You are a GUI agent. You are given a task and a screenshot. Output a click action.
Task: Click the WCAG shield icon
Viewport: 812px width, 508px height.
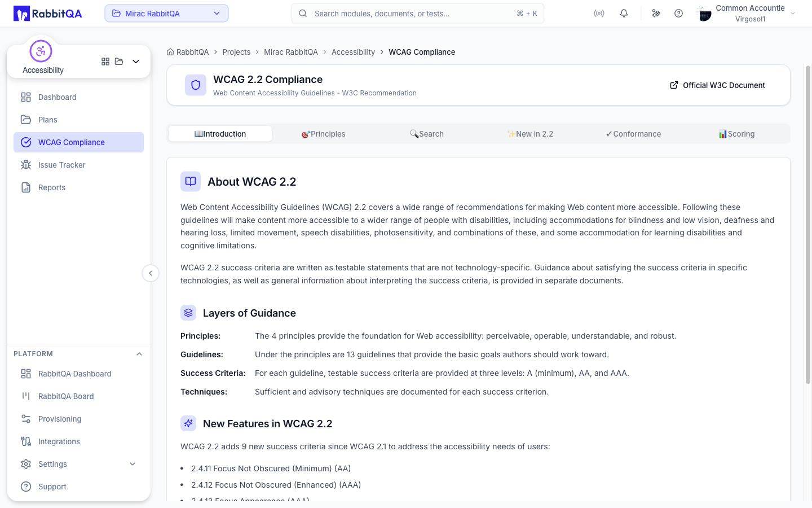[x=196, y=85]
